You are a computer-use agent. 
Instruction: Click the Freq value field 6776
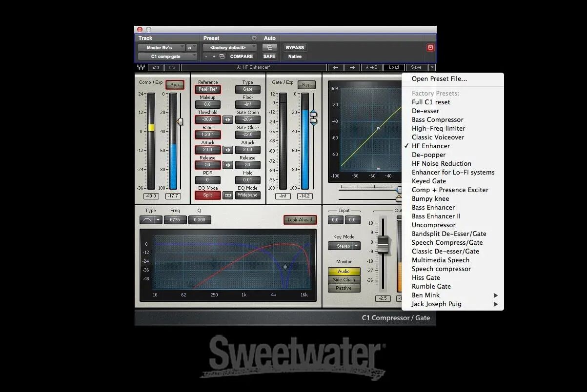point(175,220)
